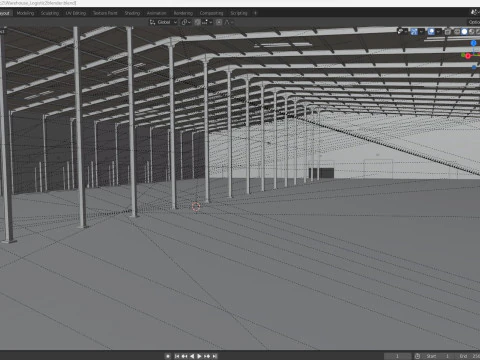Open Global transform orientation dropdown

point(163,22)
